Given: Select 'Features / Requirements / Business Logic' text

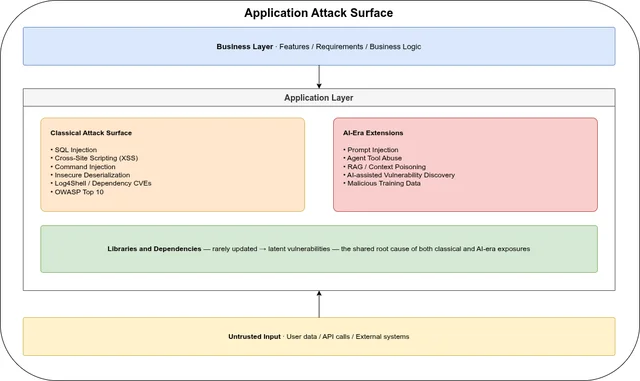Looking at the screenshot, I should point(350,47).
